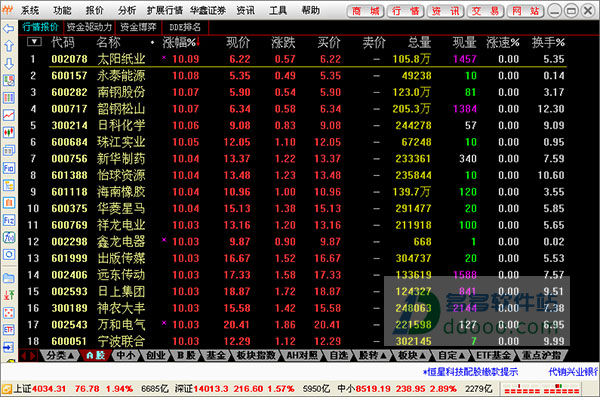Click the 商城 store button
This screenshot has height=397, width=600.
[x=365, y=11]
